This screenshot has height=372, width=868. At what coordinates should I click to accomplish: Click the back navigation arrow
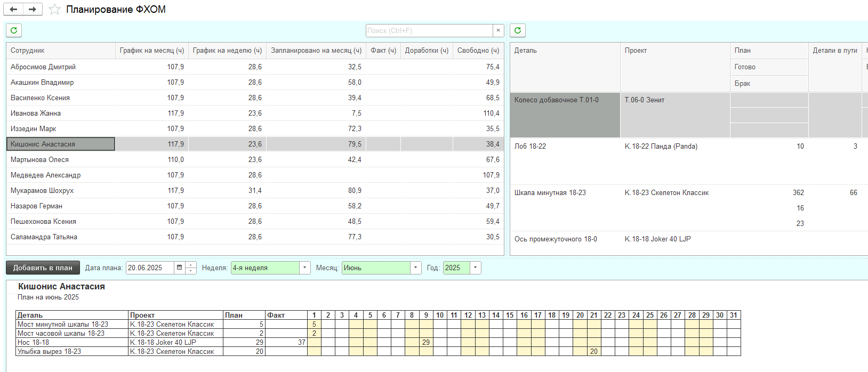(x=13, y=9)
